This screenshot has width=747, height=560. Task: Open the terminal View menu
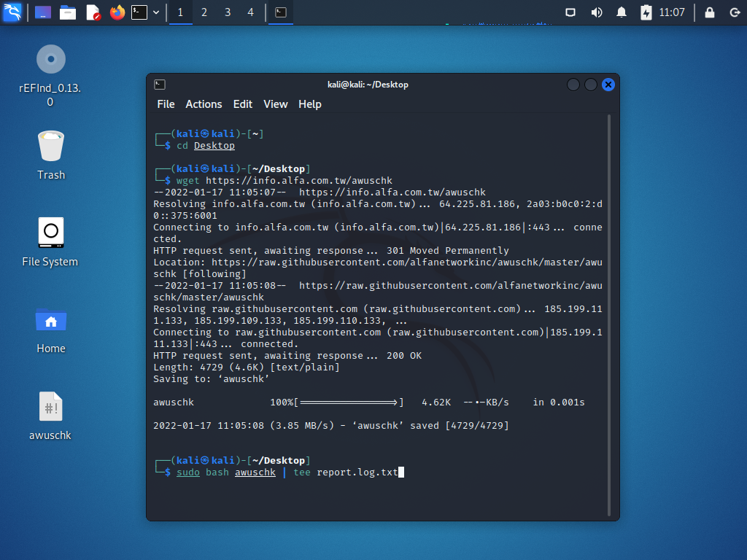(275, 104)
